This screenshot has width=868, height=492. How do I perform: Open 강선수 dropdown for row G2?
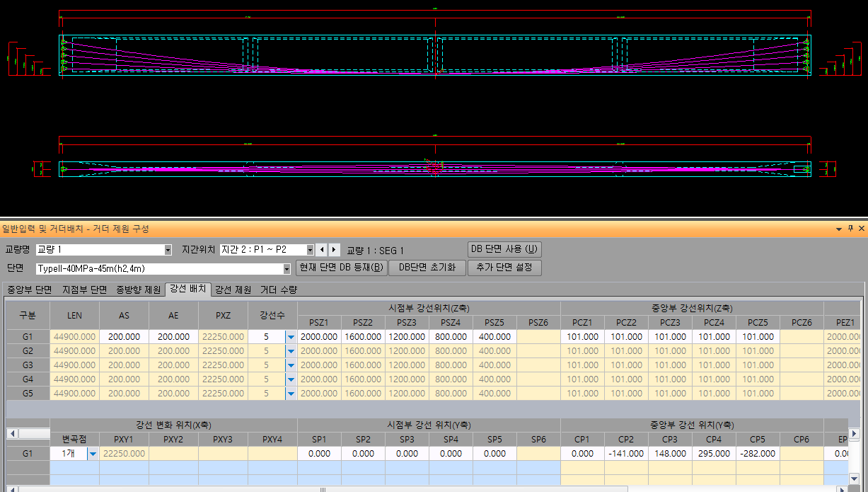[291, 351]
